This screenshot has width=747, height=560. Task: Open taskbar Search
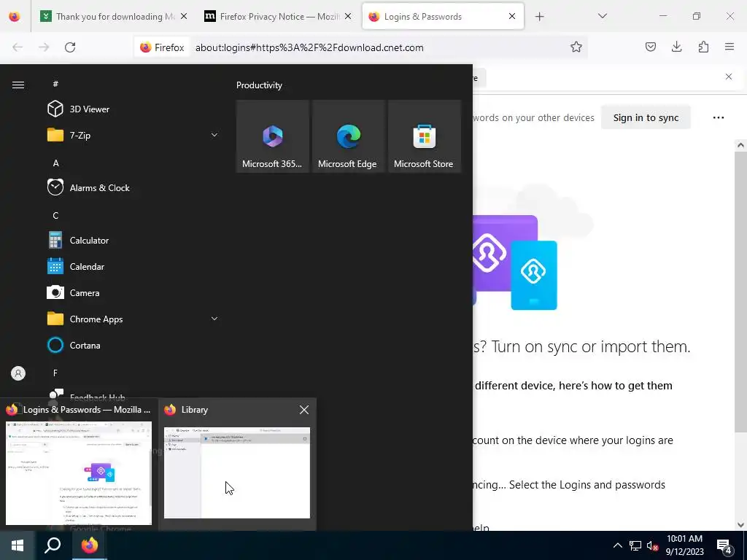coord(53,545)
